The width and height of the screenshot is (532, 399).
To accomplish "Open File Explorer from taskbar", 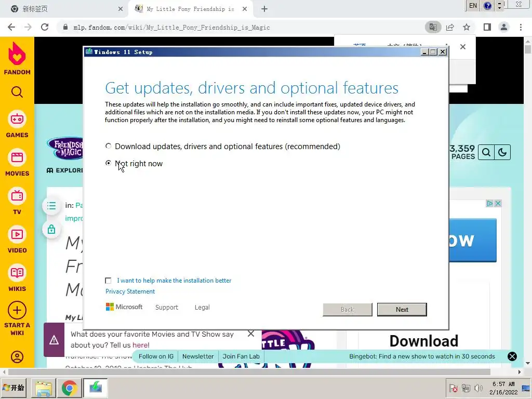I will coord(44,388).
